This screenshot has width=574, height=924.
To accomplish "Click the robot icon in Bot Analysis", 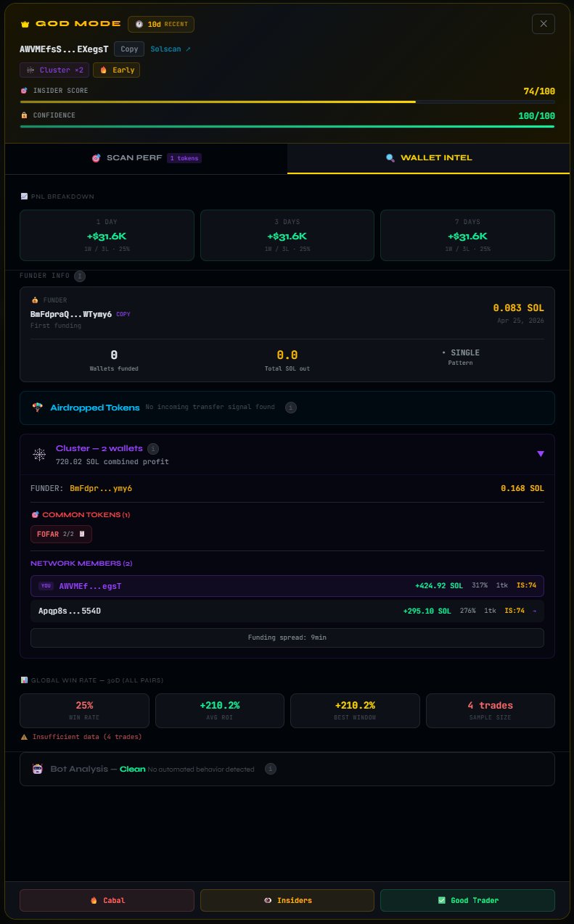I will 38,769.
